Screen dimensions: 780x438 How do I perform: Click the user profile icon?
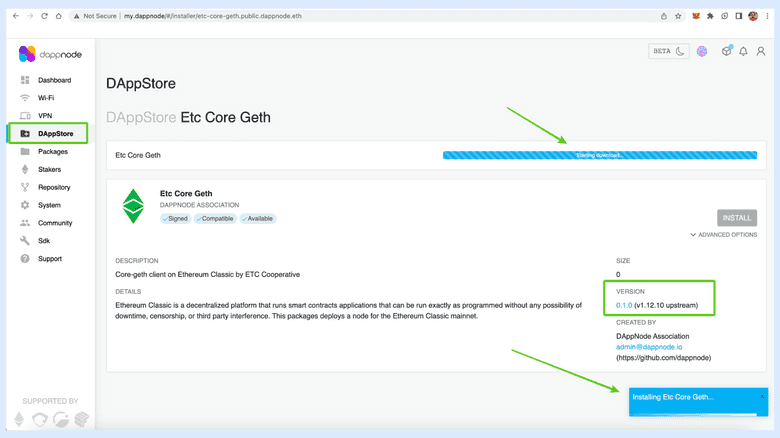click(x=761, y=52)
